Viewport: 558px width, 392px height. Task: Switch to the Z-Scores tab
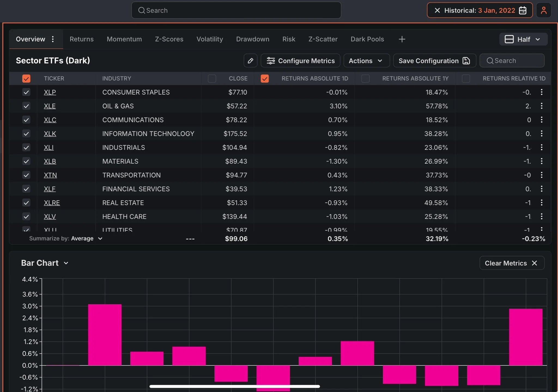pyautogui.click(x=169, y=39)
